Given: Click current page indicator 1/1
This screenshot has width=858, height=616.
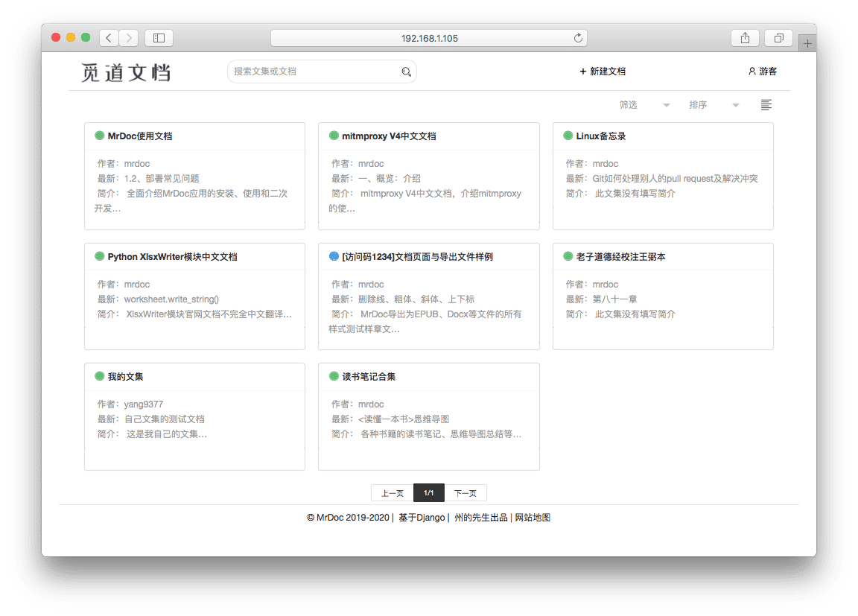Looking at the screenshot, I should 429,493.
